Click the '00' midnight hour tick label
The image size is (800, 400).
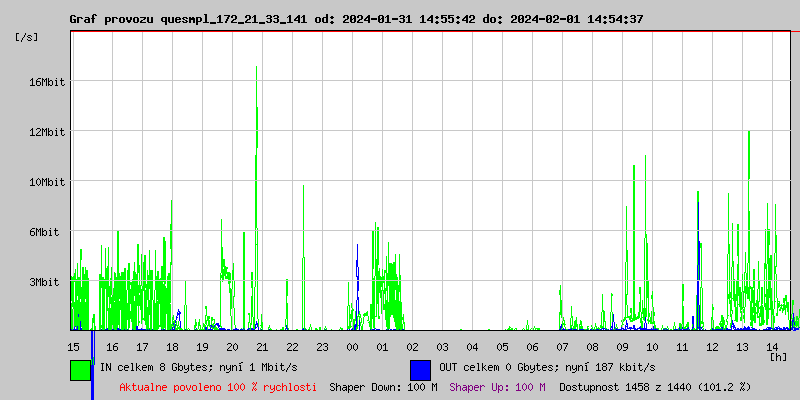352,347
